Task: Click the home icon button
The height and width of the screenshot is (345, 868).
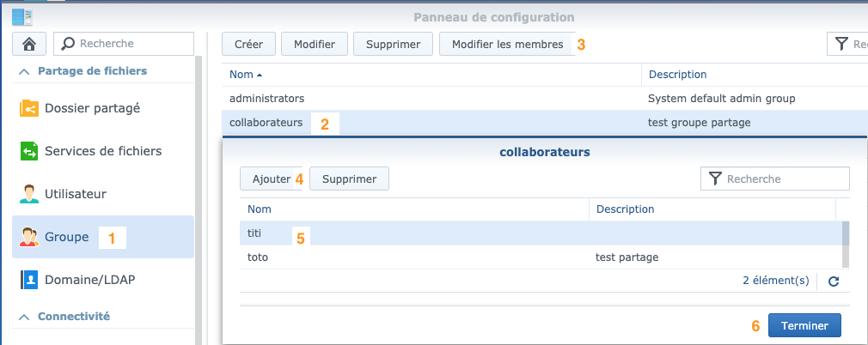Action: [30, 44]
